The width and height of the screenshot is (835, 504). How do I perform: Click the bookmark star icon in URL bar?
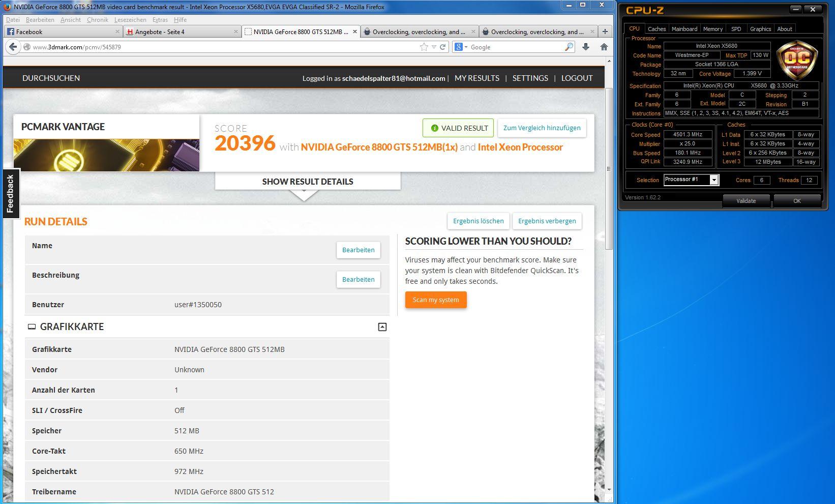pos(424,47)
